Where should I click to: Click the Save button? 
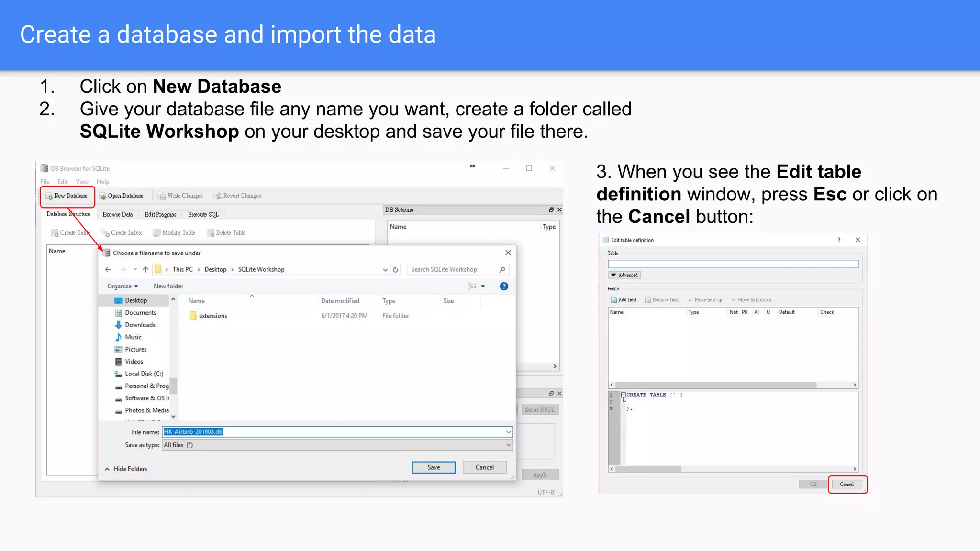tap(434, 467)
